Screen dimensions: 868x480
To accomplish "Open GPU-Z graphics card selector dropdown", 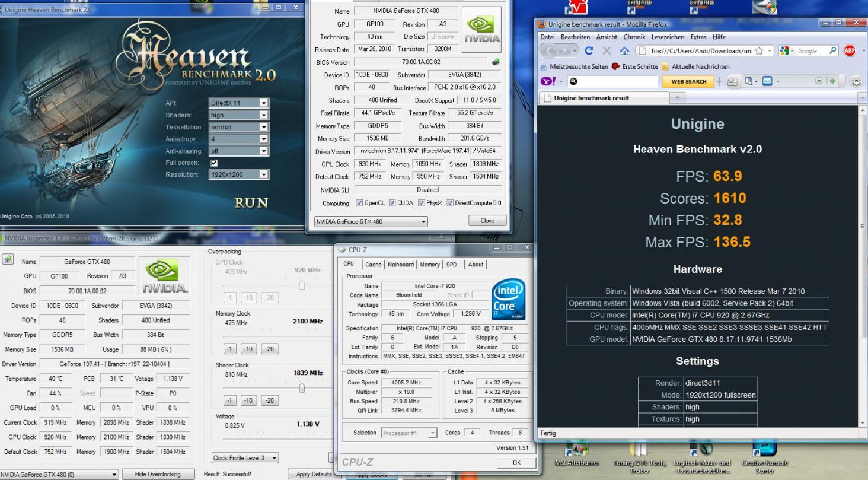I will (371, 221).
